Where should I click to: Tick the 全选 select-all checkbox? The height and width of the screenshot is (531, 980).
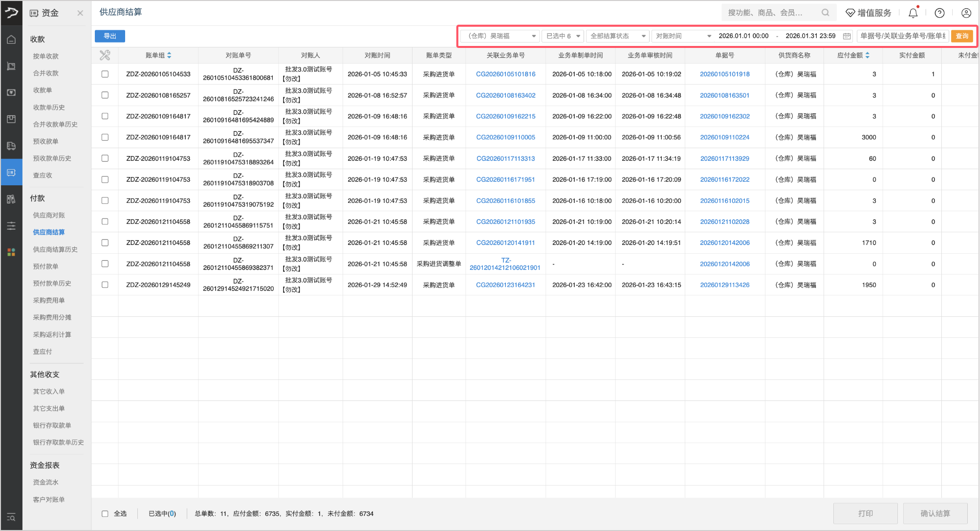click(x=105, y=513)
